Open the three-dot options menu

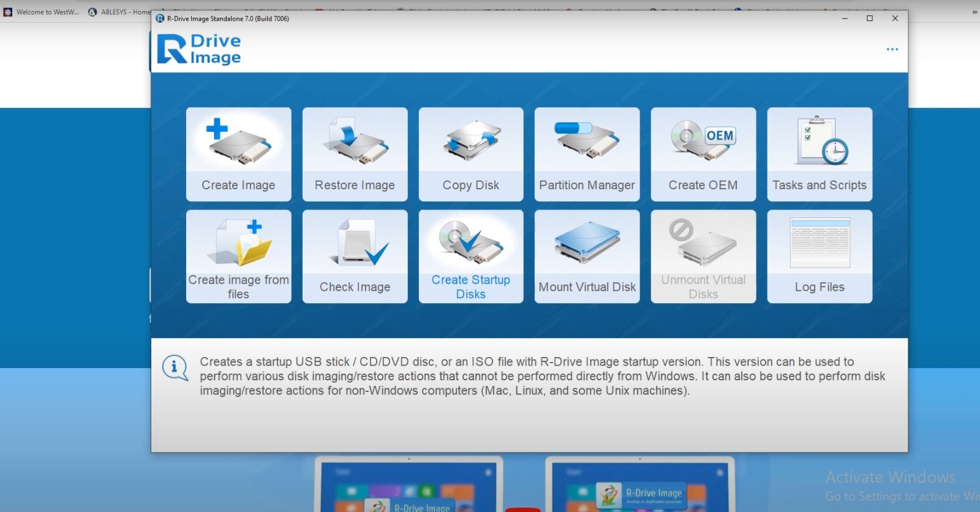point(892,49)
